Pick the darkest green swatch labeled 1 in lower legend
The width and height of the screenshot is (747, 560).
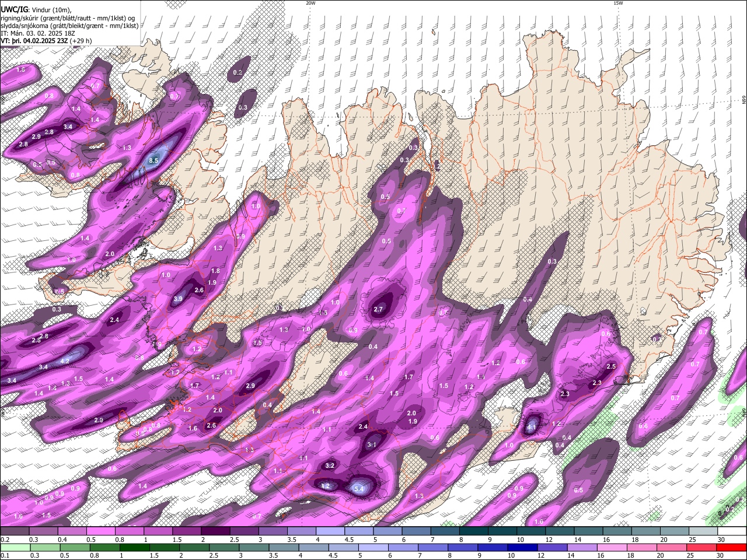(x=134, y=547)
